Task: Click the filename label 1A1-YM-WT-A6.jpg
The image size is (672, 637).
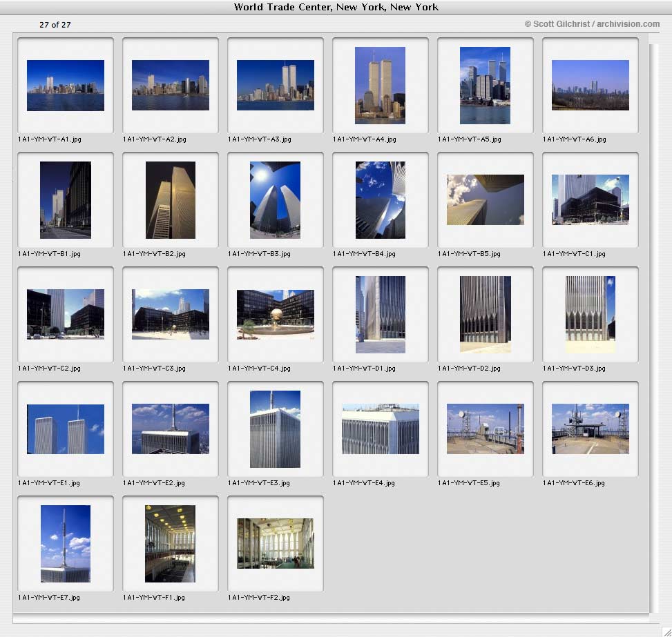Action: (x=575, y=139)
